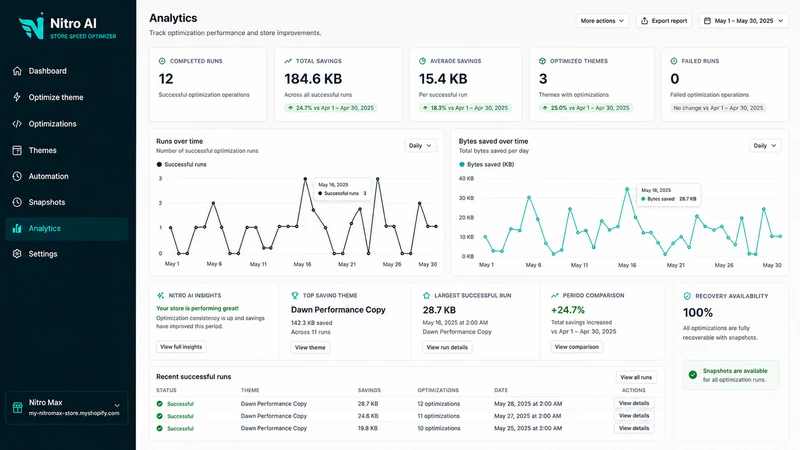Open Optimize theme in the sidebar

pyautogui.click(x=66, y=97)
